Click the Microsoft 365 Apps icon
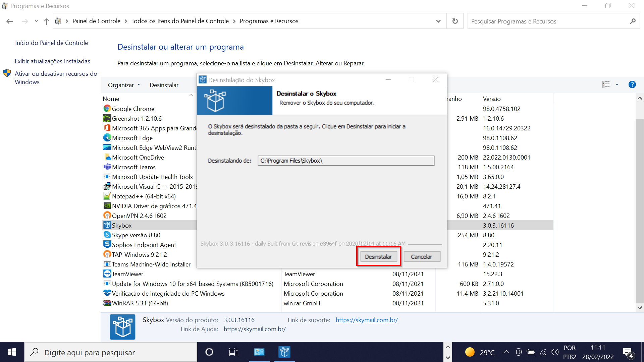Image resolution: width=644 pixels, height=362 pixels. 107,128
